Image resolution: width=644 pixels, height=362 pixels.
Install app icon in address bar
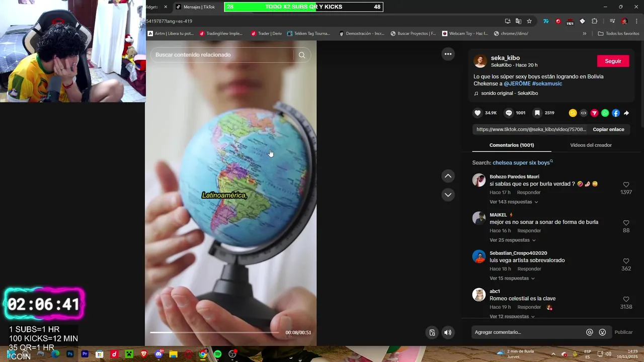(508, 21)
